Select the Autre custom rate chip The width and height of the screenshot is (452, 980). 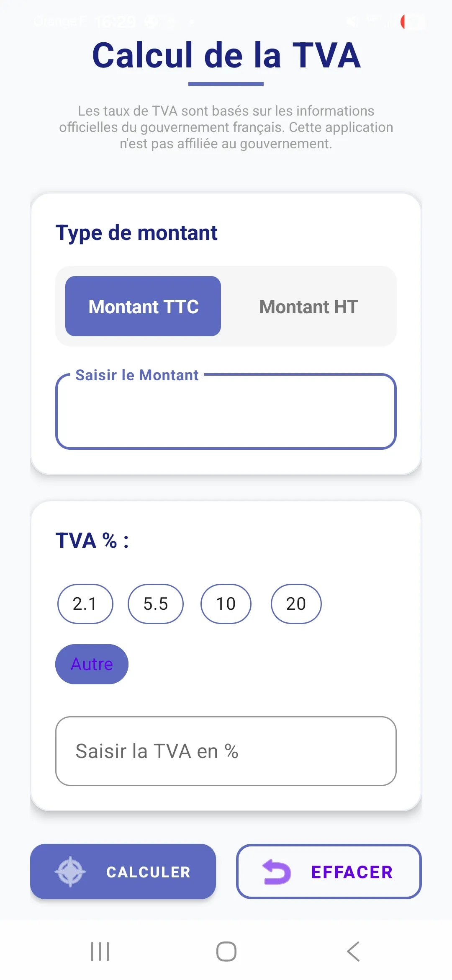[92, 664]
